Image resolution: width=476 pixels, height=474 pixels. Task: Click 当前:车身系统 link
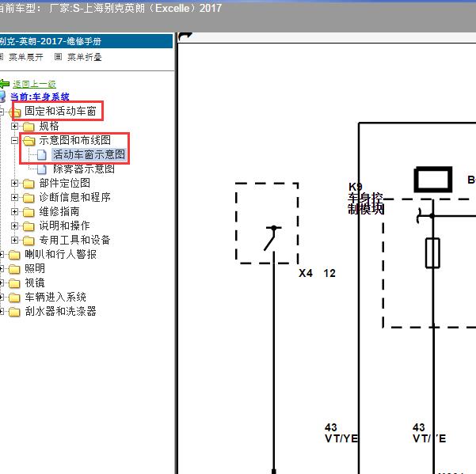38,97
